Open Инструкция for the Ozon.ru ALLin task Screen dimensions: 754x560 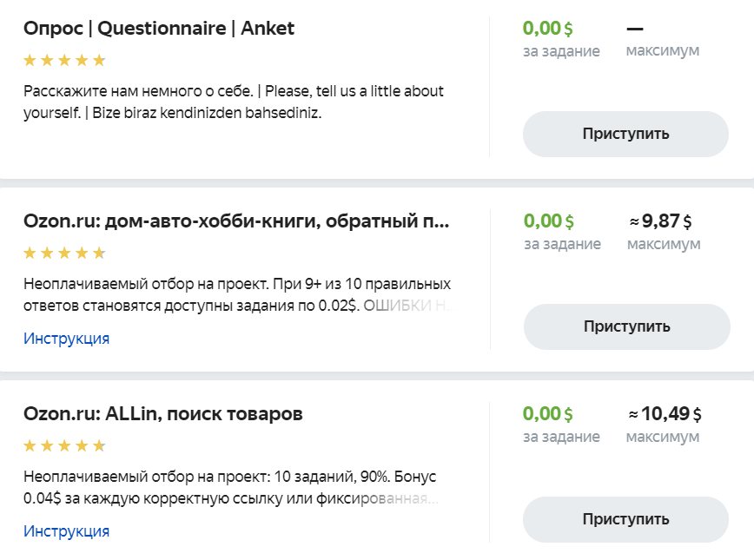(x=66, y=531)
